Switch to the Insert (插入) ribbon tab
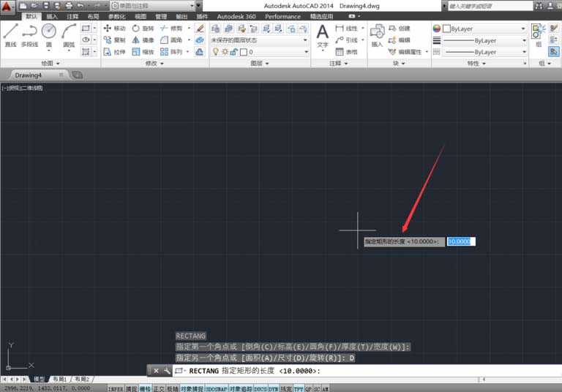This screenshot has height=392, width=562. point(52,16)
